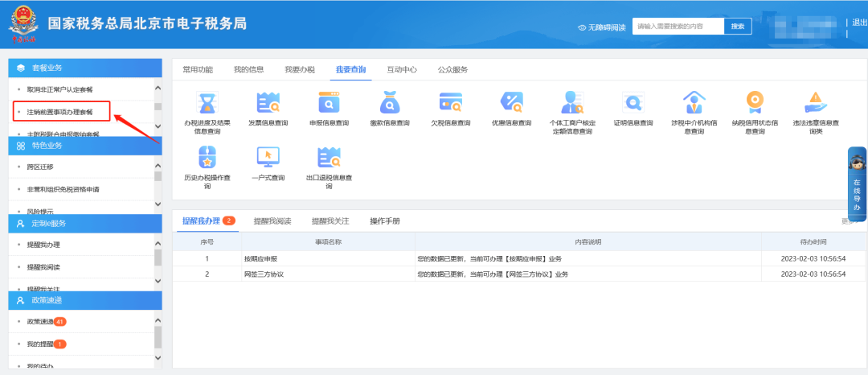Open 取消非正常户认定套餐 in sidebar
The height and width of the screenshot is (375, 868).
[59, 90]
